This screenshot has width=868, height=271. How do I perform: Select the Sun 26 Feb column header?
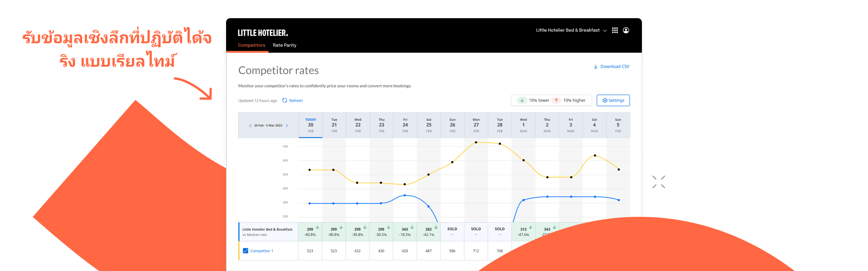coord(453,125)
